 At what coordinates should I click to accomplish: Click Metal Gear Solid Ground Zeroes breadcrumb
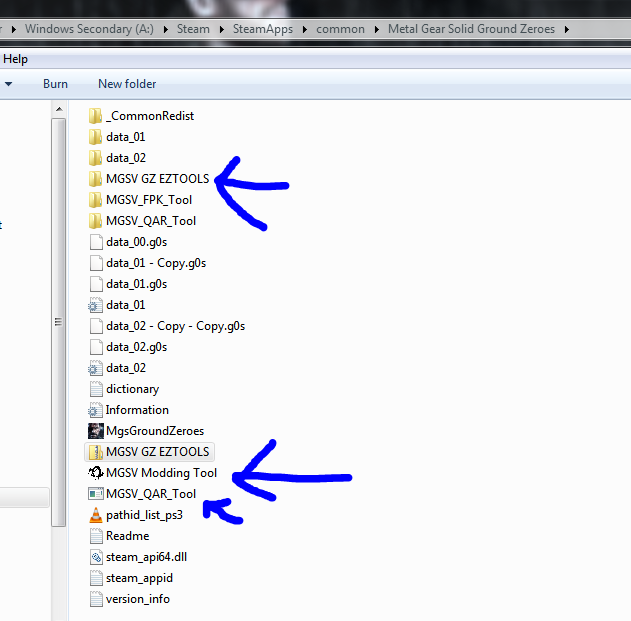(x=471, y=29)
